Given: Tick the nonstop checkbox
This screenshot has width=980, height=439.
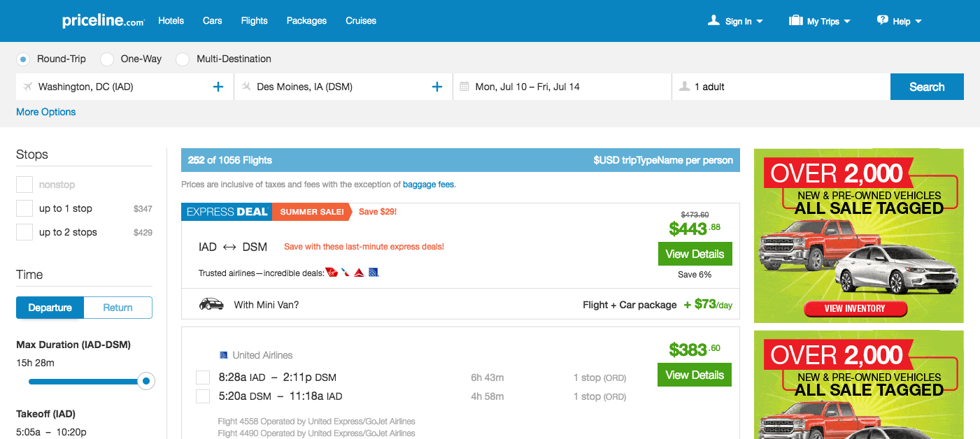Looking at the screenshot, I should pos(24,185).
